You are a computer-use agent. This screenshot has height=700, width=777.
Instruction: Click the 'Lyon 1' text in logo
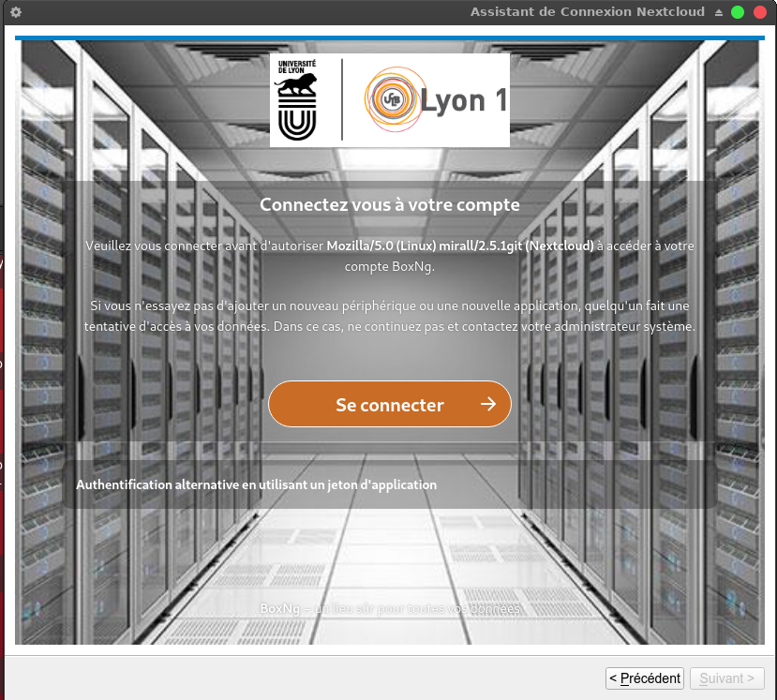coord(464,100)
